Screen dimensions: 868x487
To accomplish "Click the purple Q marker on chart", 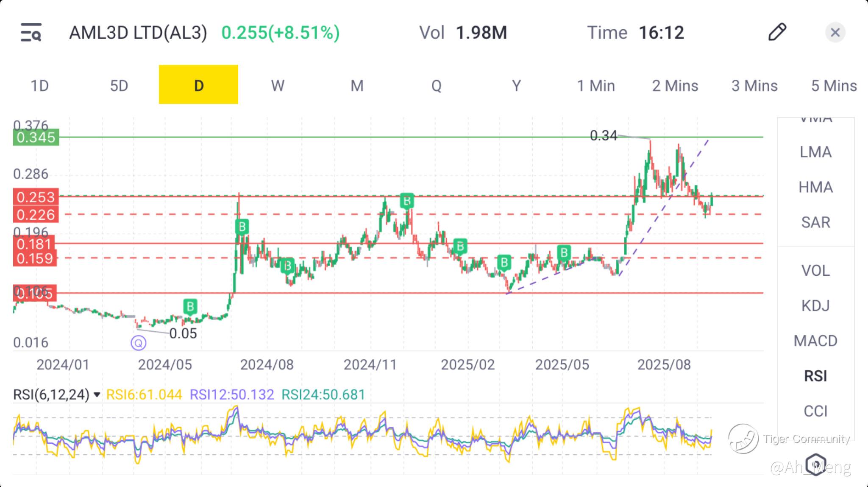I will (138, 342).
